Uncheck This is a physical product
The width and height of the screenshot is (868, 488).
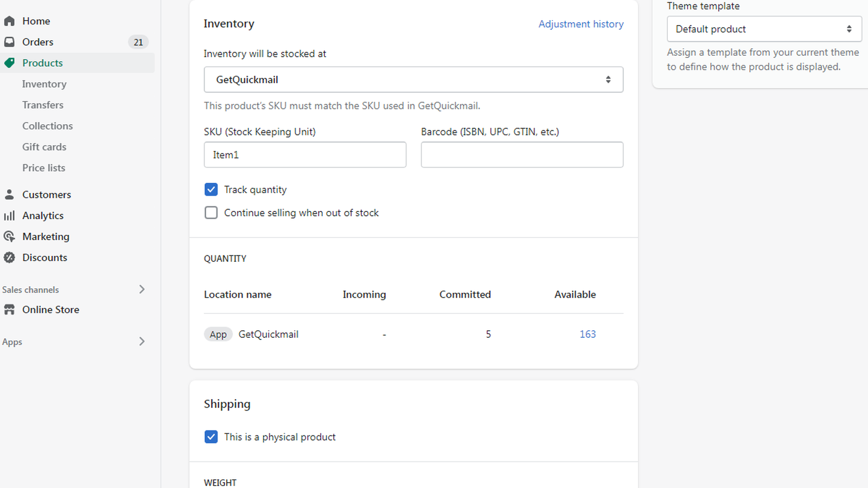[x=211, y=436]
